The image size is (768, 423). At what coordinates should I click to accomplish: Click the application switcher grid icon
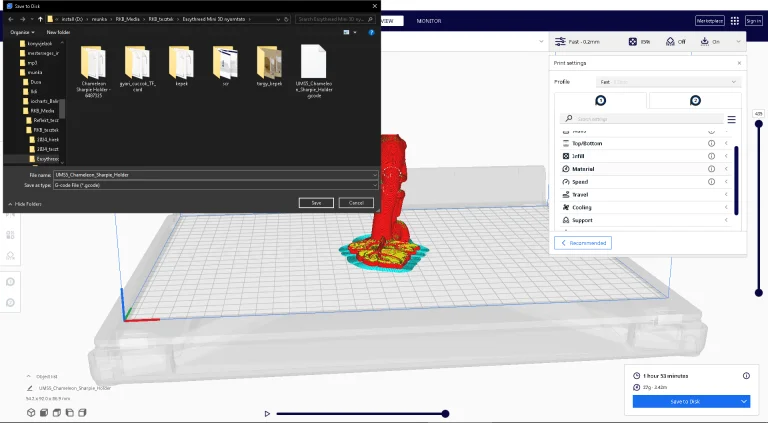[x=735, y=20]
